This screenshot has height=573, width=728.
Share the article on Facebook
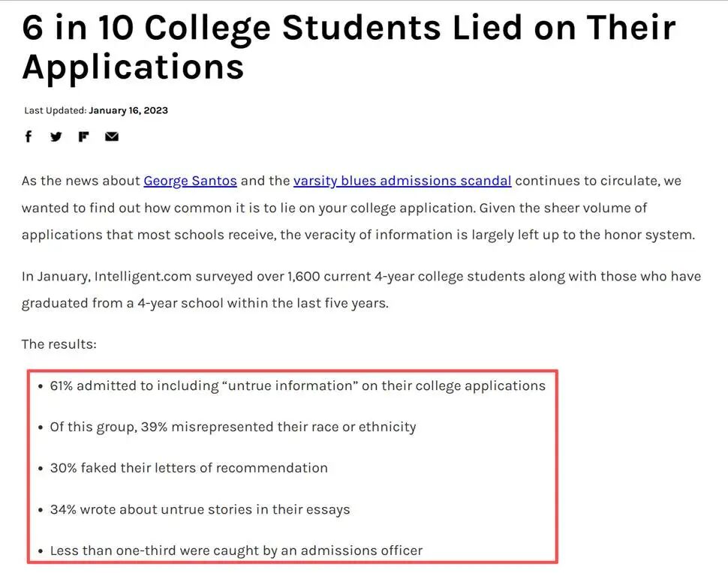coord(29,136)
